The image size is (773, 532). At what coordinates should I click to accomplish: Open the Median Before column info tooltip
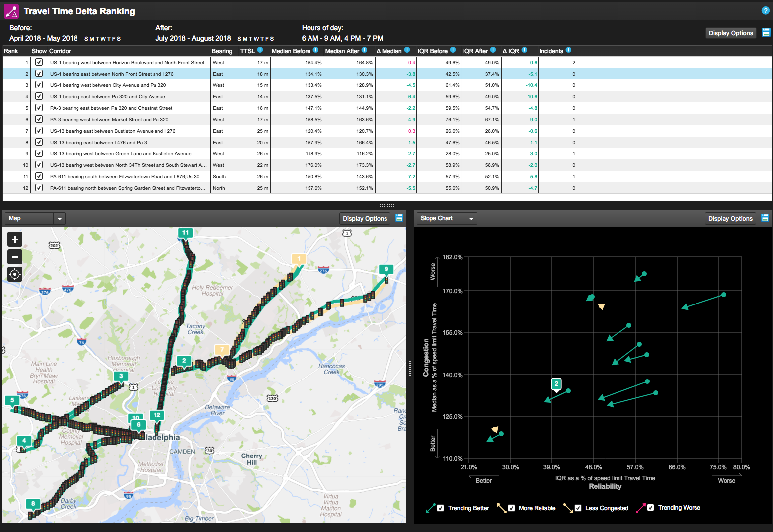coord(316,50)
